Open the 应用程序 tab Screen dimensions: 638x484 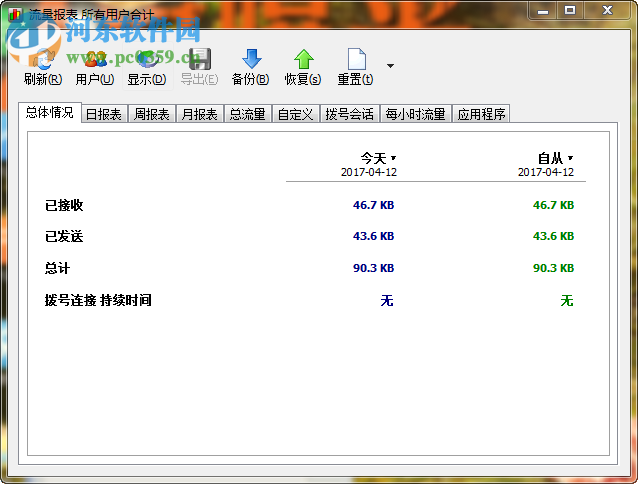tap(481, 114)
